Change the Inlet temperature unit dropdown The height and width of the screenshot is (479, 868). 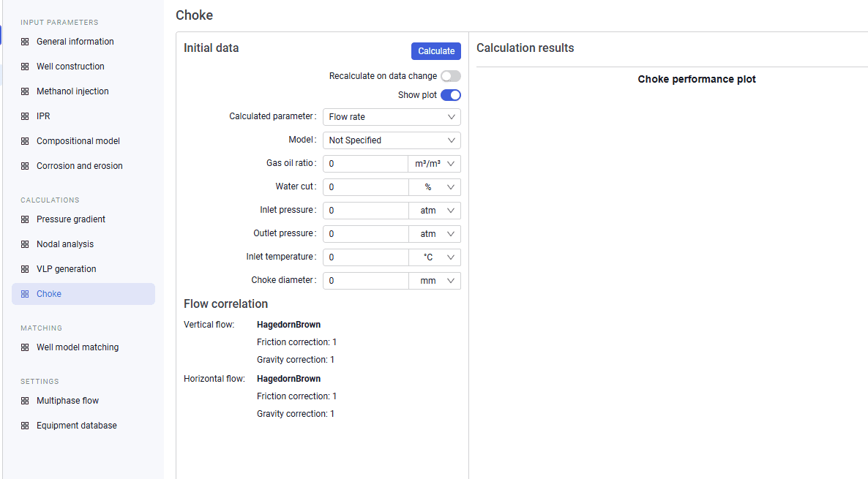pyautogui.click(x=435, y=257)
